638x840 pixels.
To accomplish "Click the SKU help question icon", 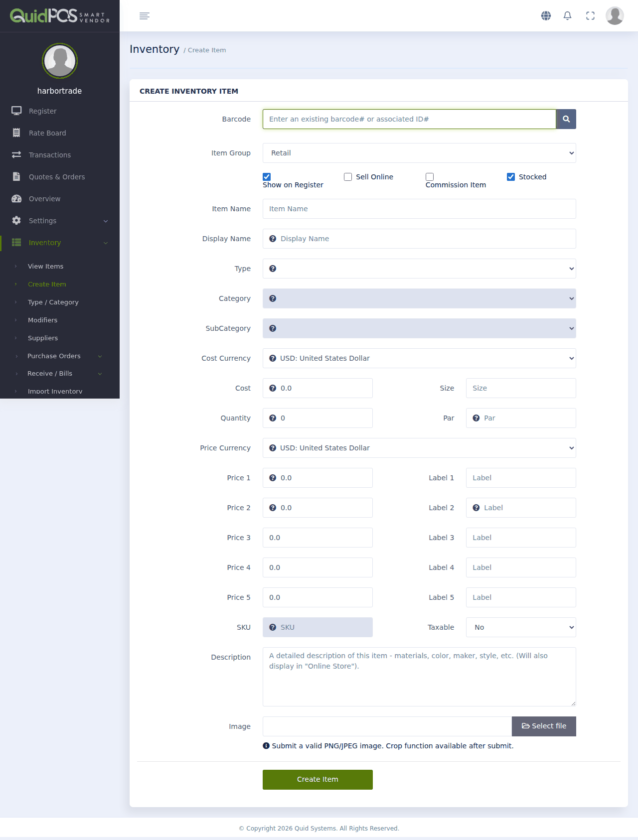I will point(273,627).
